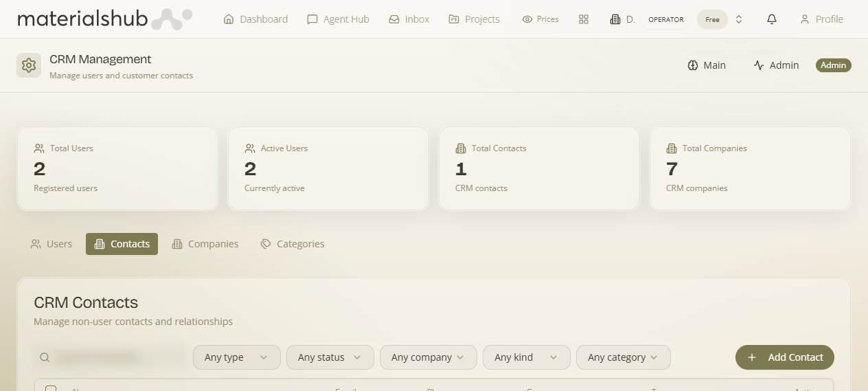Click the Total Companies card
The height and width of the screenshot is (391, 868).
tap(750, 168)
